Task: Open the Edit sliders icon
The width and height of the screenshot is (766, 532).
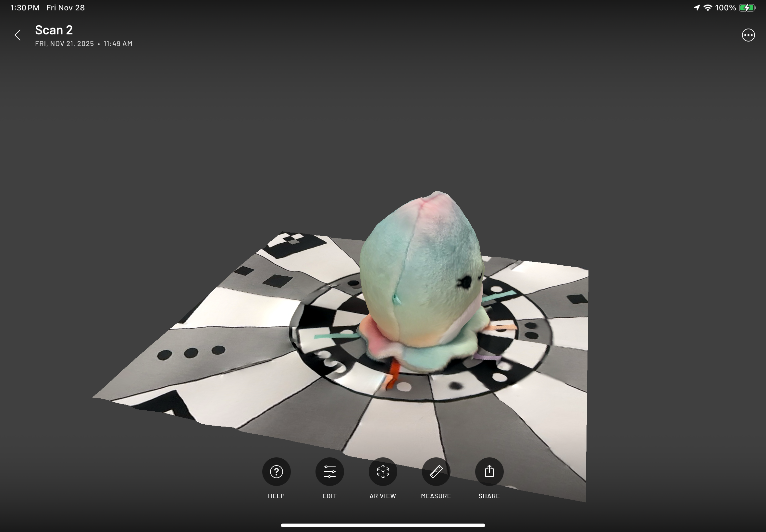Action: coord(329,471)
